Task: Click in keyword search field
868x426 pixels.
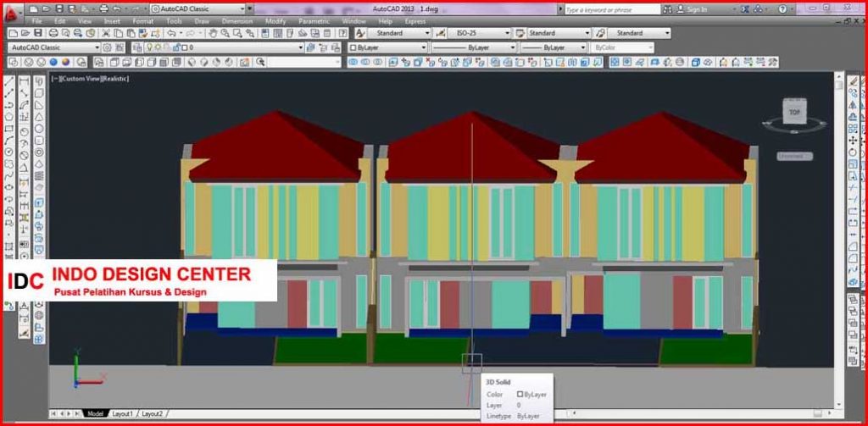Action: tap(612, 9)
